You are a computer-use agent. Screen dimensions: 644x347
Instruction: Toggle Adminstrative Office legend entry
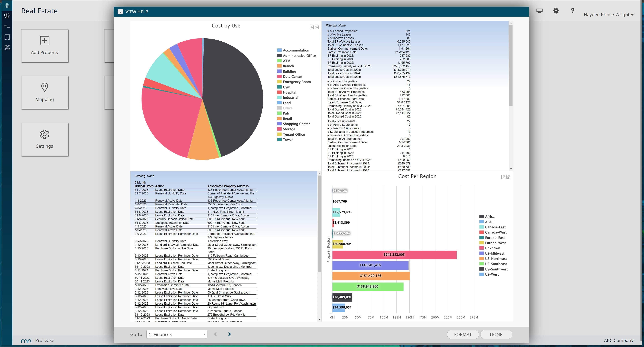point(299,56)
